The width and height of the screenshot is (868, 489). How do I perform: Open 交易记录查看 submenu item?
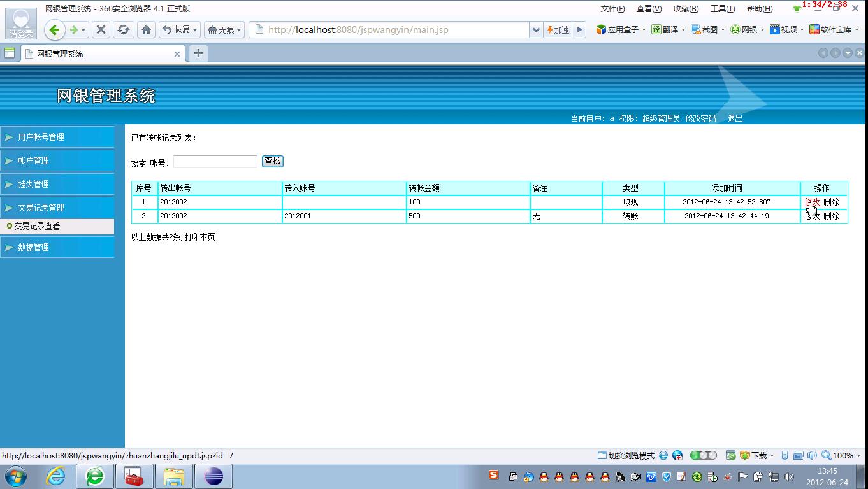tap(37, 226)
